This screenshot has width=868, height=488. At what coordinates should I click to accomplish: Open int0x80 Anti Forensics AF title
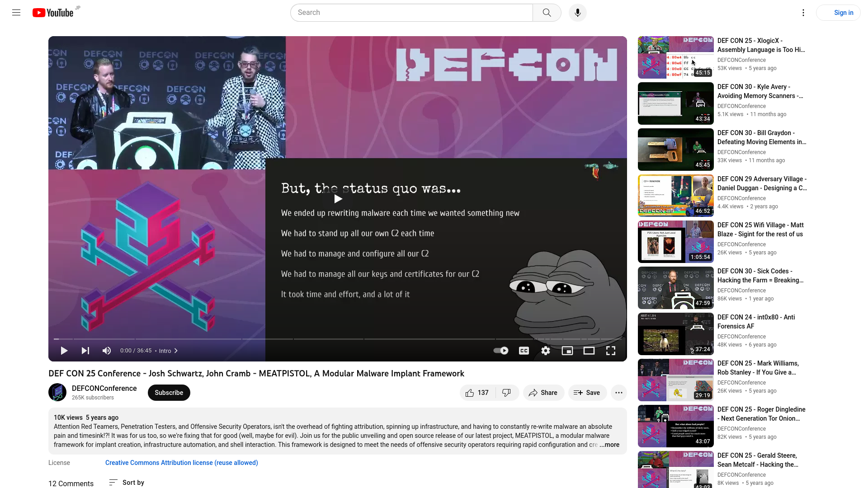pyautogui.click(x=756, y=322)
